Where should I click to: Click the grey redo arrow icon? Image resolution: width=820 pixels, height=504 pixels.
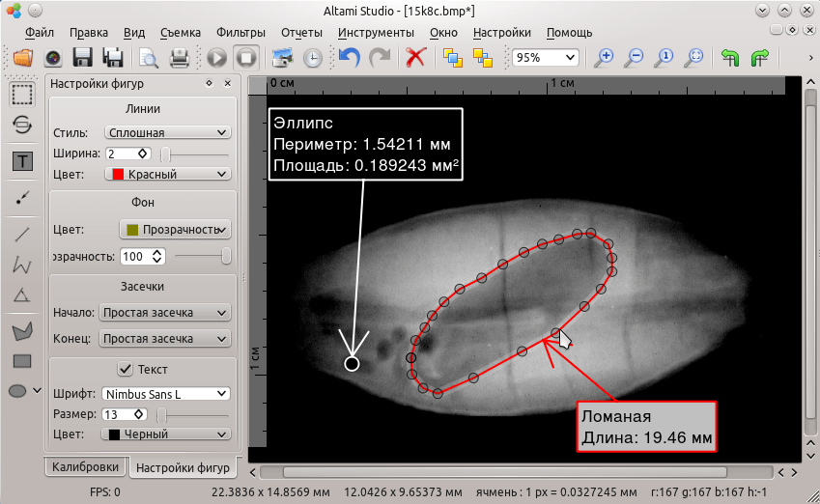(380, 57)
